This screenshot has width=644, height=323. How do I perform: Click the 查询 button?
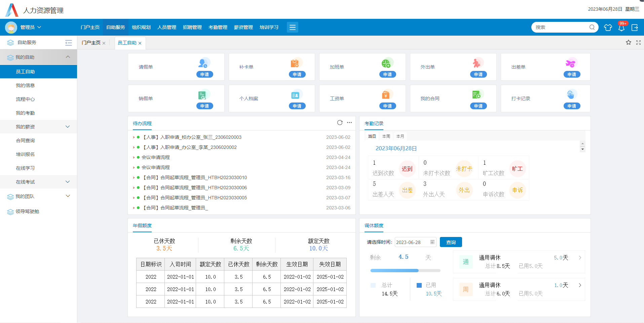[451, 242]
